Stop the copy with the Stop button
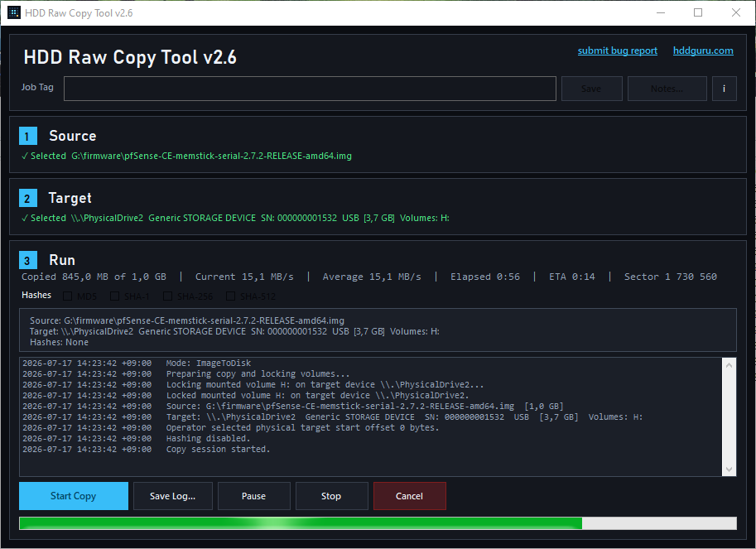This screenshot has width=756, height=549. [331, 496]
